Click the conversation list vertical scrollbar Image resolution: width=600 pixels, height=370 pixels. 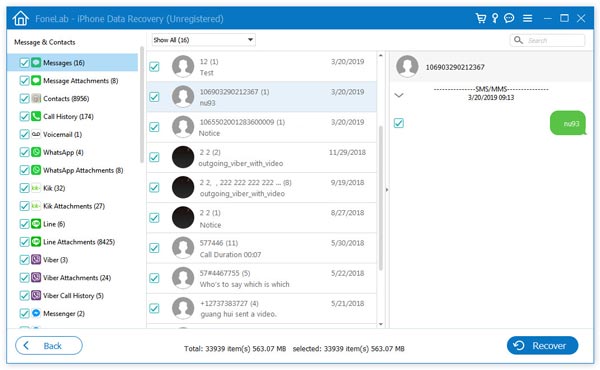380,198
